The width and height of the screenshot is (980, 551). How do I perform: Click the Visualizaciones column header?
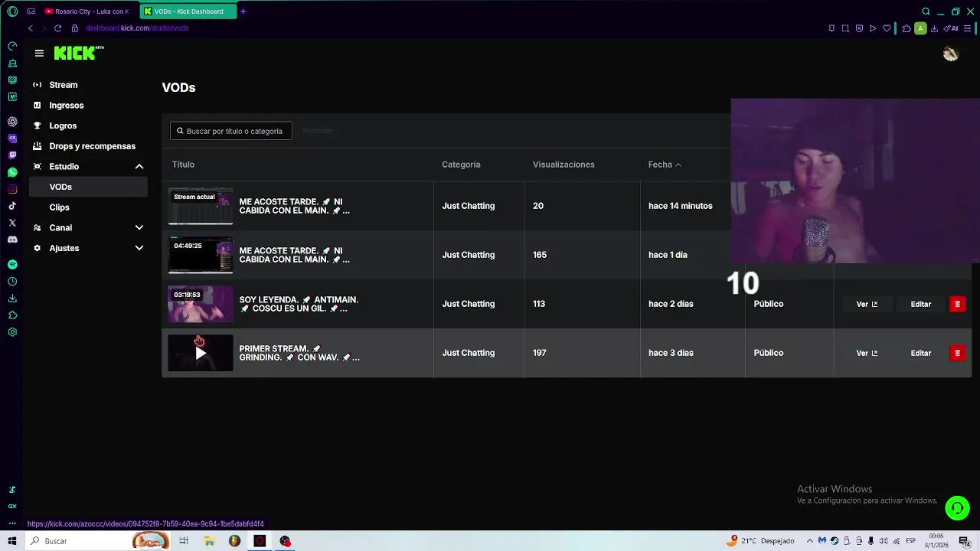(x=563, y=165)
